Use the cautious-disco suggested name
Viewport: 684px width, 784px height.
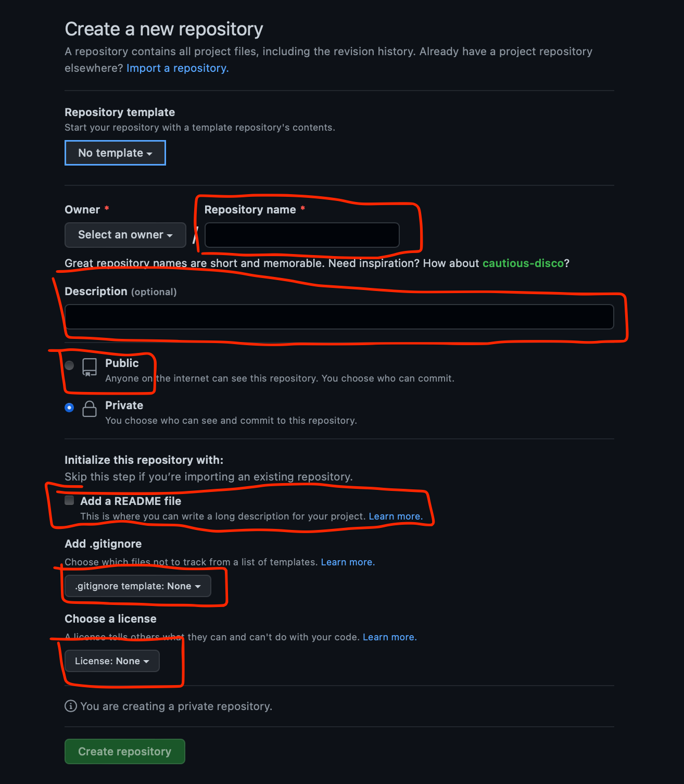523,263
